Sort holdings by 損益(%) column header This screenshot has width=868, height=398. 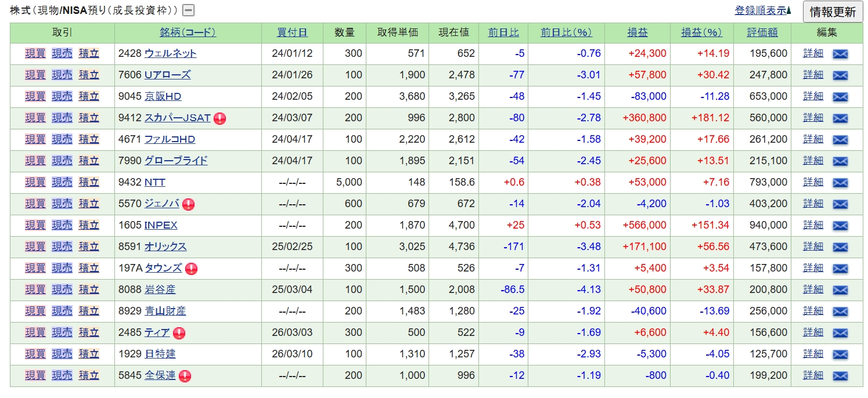click(701, 32)
